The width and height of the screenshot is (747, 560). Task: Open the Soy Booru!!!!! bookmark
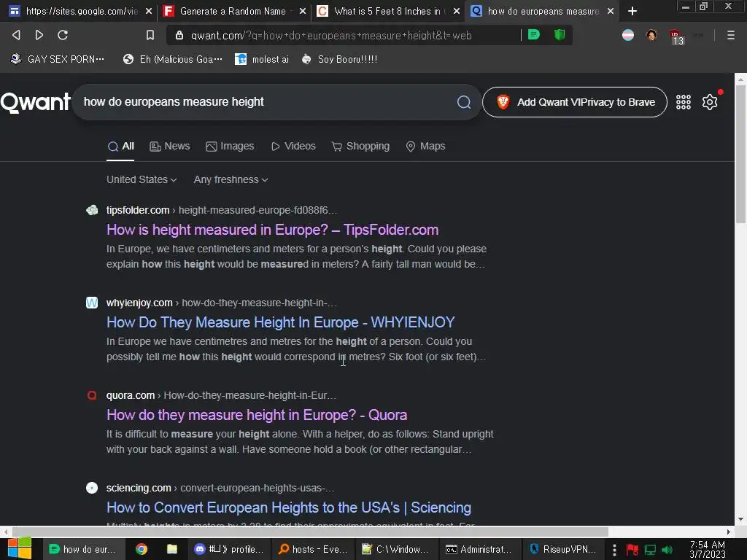340,59
